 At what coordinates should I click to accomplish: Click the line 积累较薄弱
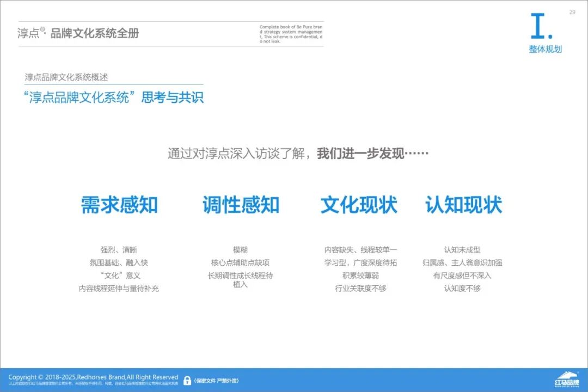tap(361, 275)
